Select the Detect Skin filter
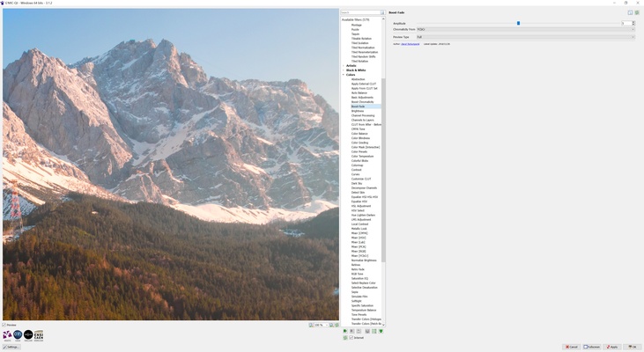Viewport: 644px width, 352px height. coord(358,192)
